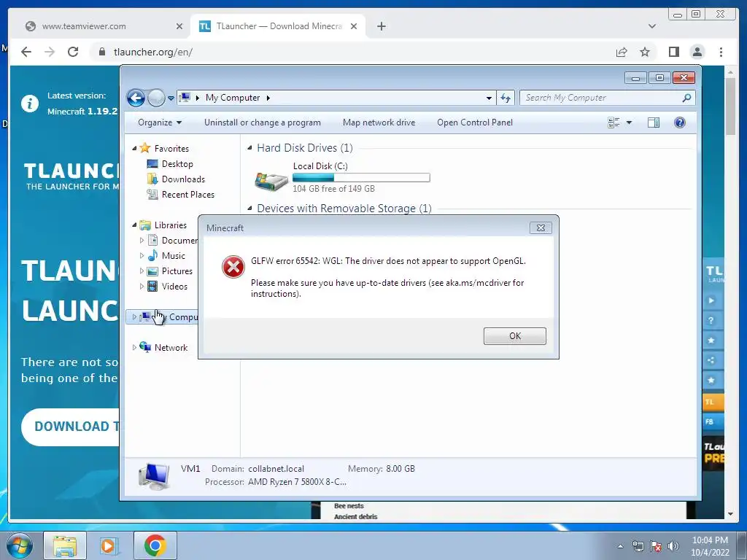Image resolution: width=747 pixels, height=560 pixels.
Task: Collapse the Hard Disk Drives section
Action: pyautogui.click(x=249, y=148)
